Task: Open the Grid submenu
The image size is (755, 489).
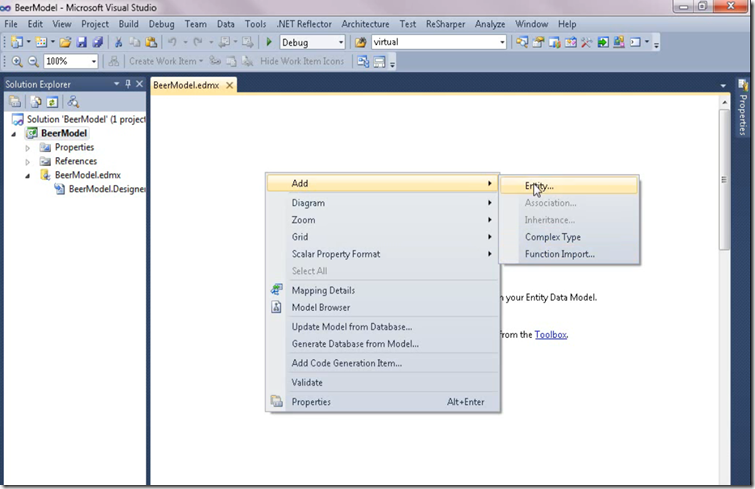Action: click(x=382, y=237)
